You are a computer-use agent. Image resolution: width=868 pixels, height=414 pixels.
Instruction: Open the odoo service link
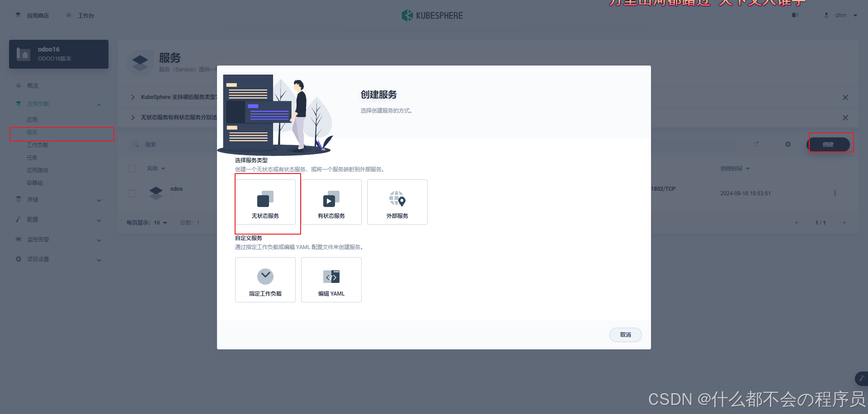[176, 189]
